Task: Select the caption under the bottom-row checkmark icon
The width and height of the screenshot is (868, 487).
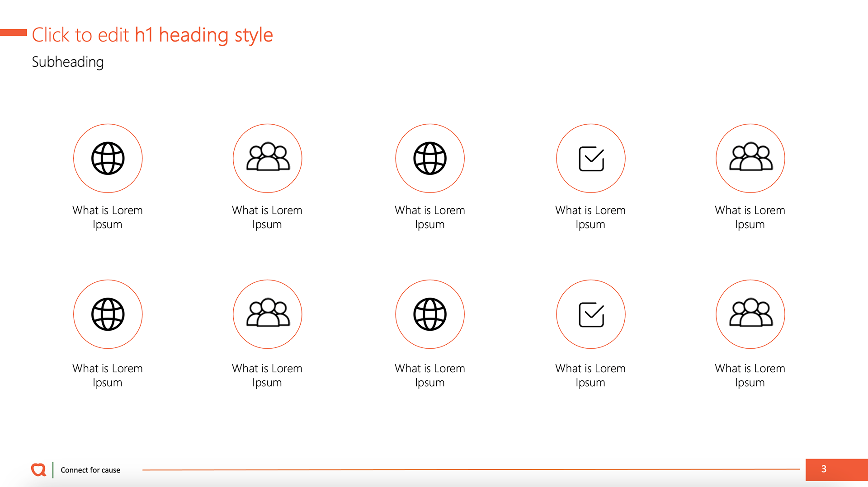Action: [x=590, y=375]
